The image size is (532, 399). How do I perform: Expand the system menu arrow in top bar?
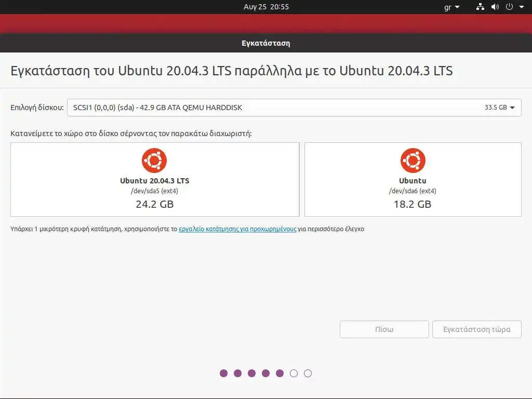[522, 7]
